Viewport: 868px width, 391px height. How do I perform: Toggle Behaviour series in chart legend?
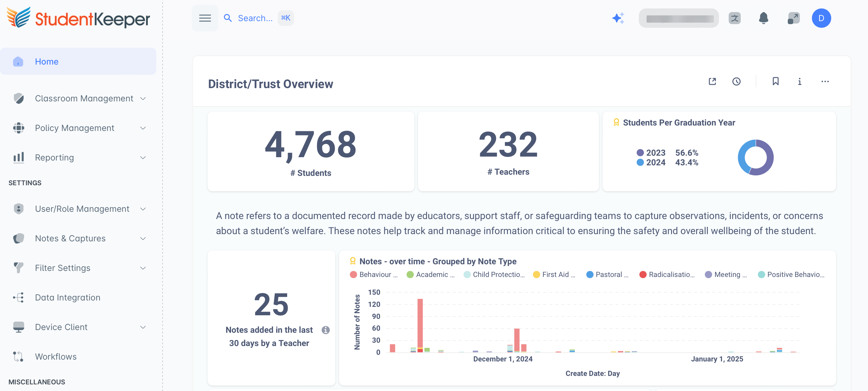click(x=374, y=274)
